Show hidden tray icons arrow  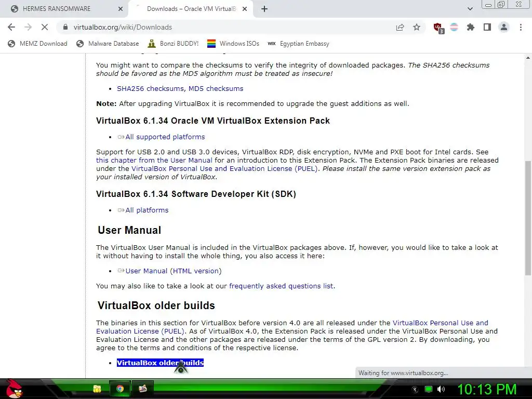click(x=415, y=390)
